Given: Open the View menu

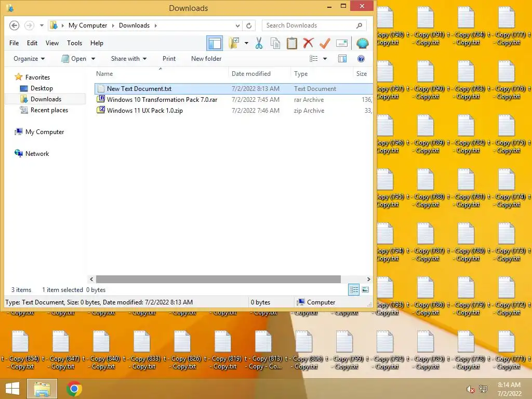Looking at the screenshot, I should (52, 43).
